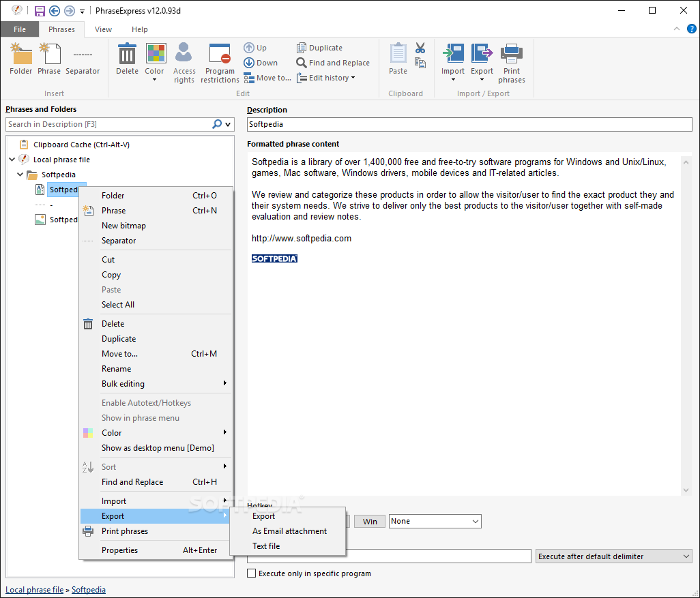Move phrase Down in the ribbon

(261, 63)
